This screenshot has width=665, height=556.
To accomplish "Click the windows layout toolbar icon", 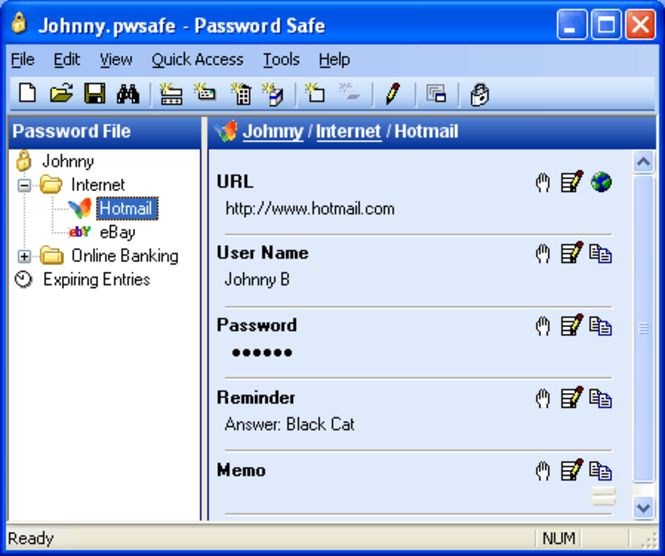I will pyautogui.click(x=436, y=93).
